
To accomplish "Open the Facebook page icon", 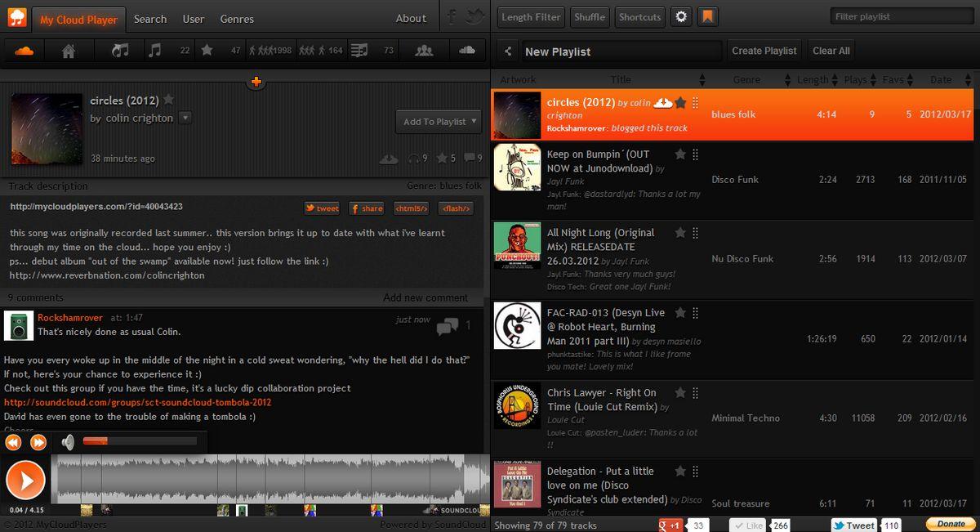I will point(452,17).
